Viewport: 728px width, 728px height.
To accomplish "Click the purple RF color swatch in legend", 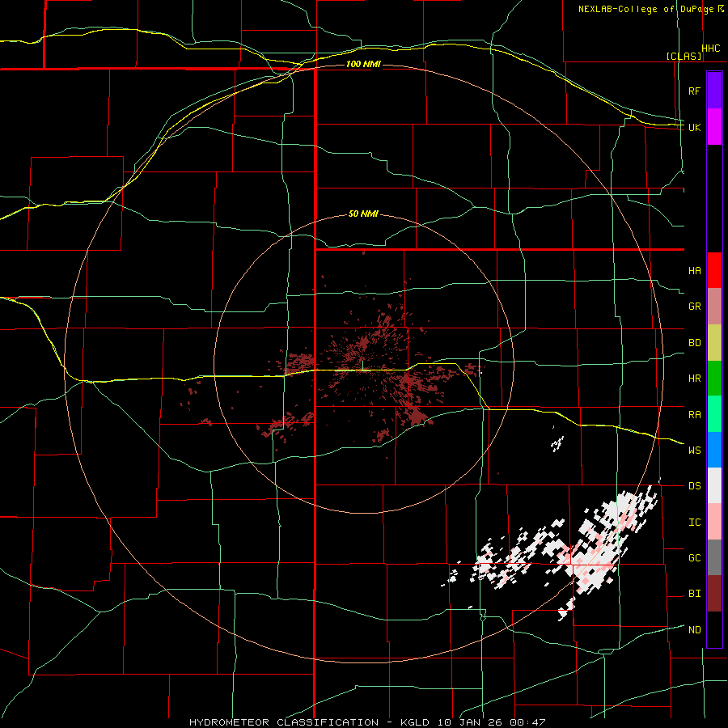I will [x=714, y=90].
